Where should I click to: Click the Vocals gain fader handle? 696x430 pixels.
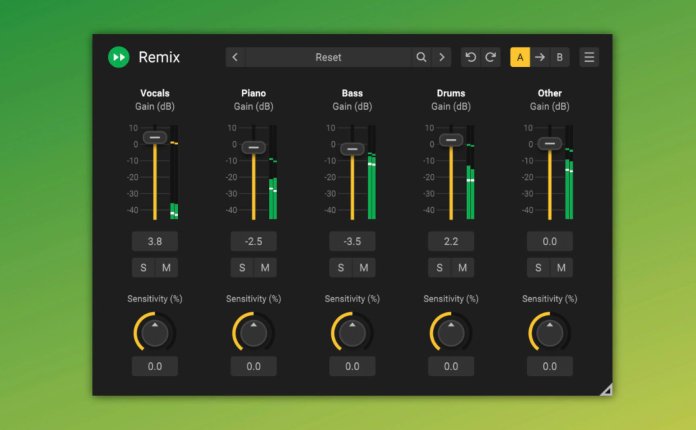click(x=155, y=138)
